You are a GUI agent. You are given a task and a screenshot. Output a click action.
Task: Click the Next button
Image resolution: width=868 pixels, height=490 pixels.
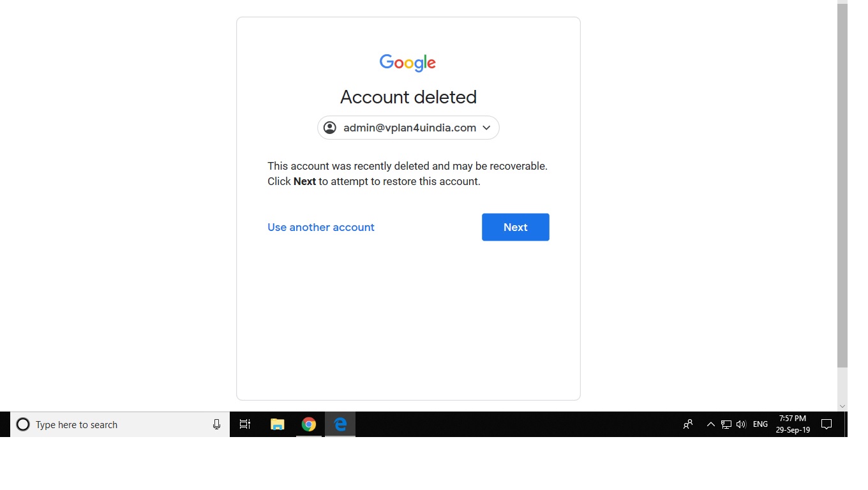coord(516,227)
